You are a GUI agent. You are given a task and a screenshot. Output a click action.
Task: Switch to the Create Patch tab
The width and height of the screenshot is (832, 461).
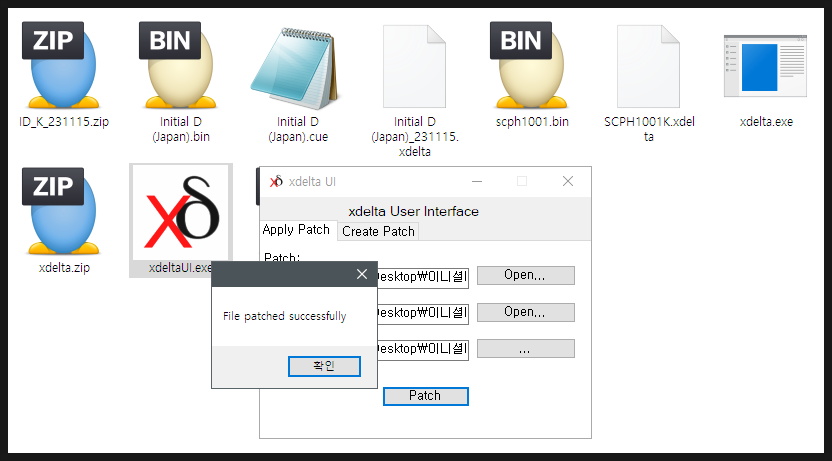378,231
